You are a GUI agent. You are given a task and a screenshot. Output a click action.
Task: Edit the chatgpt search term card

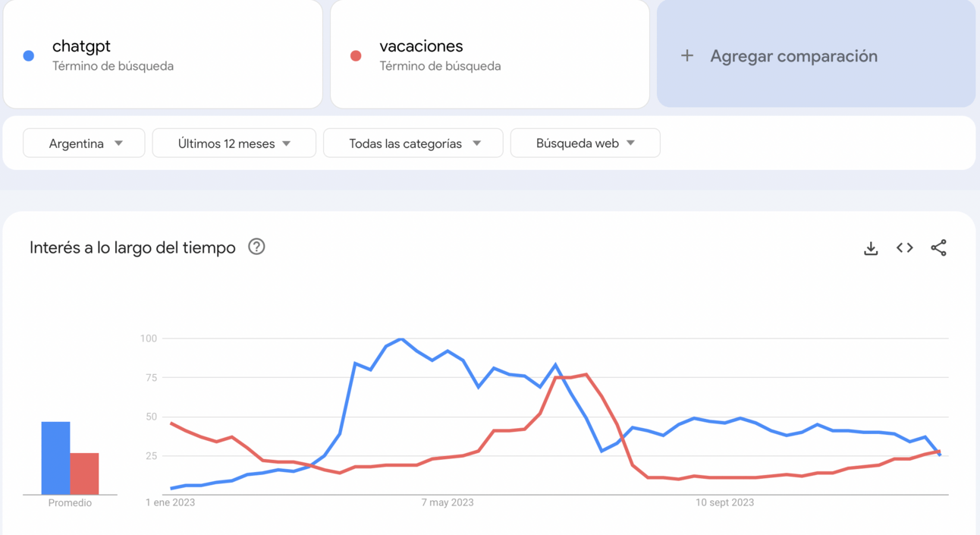[163, 54]
